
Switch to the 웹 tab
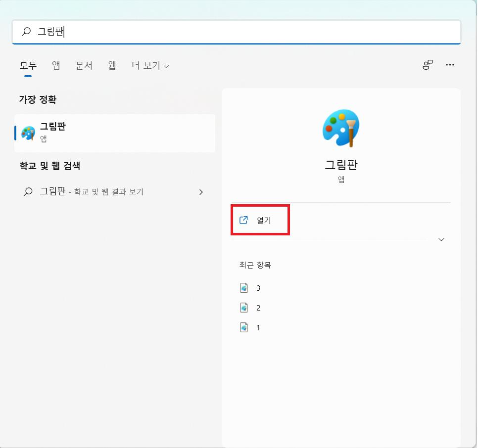(112, 65)
